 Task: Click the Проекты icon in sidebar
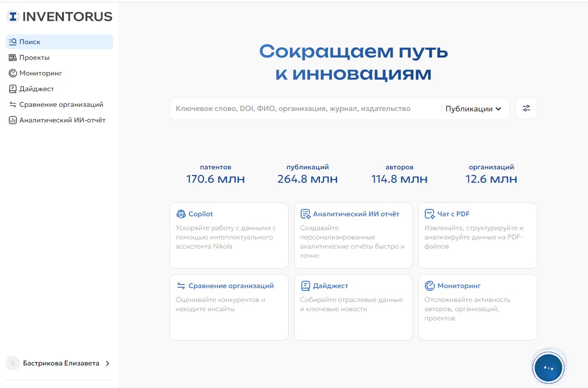click(x=13, y=58)
